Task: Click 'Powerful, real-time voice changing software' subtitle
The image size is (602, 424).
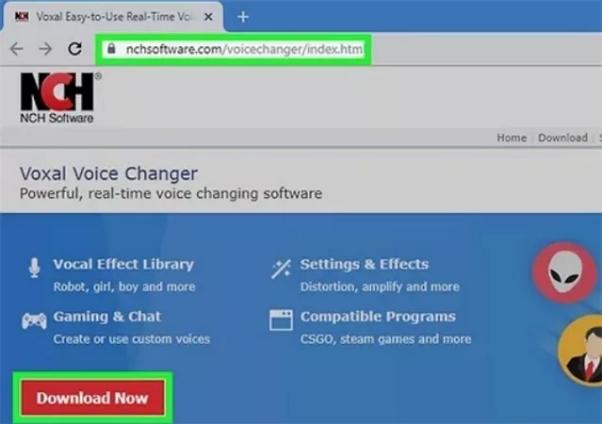Action: [x=171, y=194]
